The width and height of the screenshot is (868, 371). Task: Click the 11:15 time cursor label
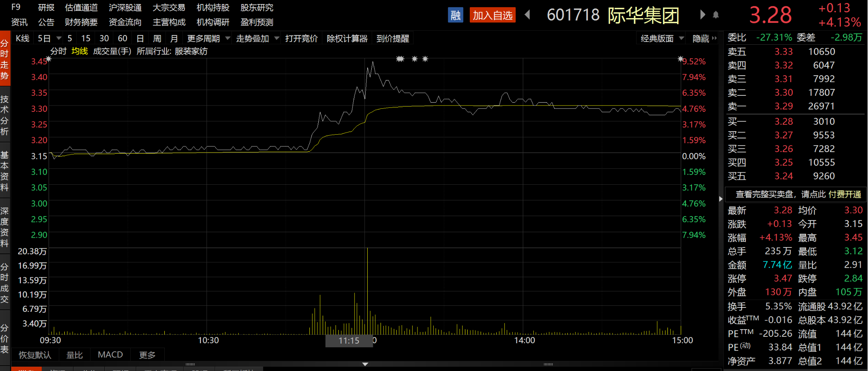(x=349, y=340)
